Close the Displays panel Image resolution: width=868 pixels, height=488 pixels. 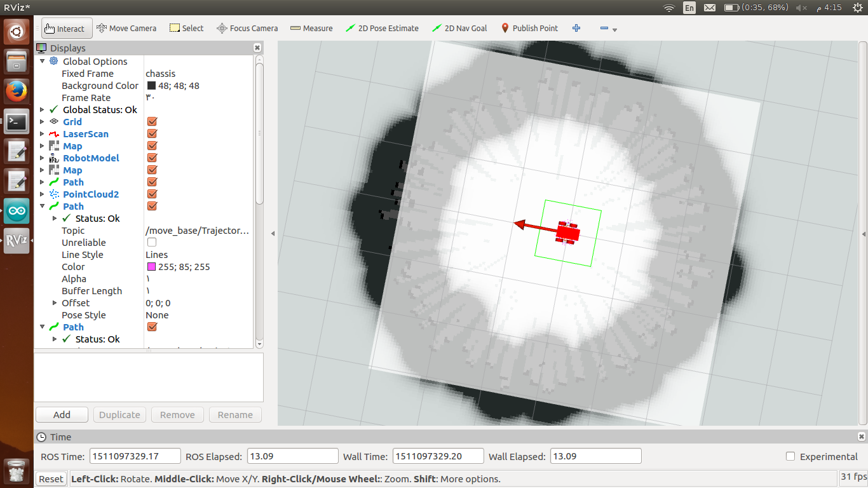257,48
